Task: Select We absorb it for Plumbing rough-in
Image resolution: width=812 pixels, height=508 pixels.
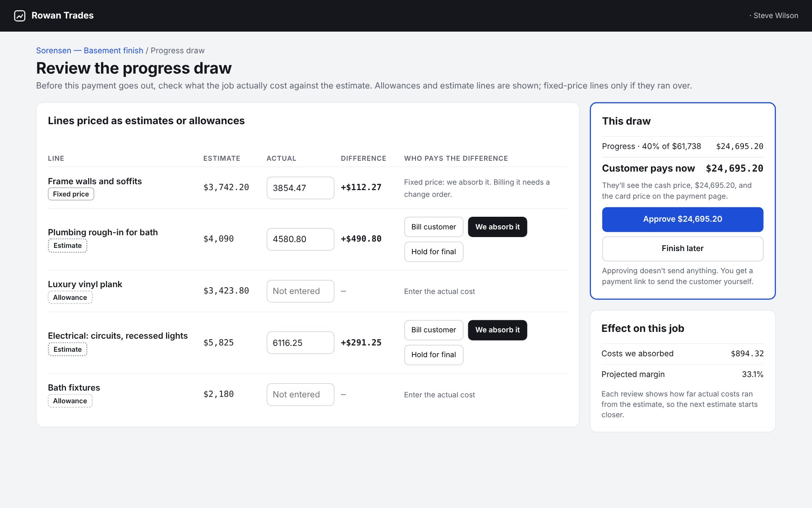Action: 498,227
